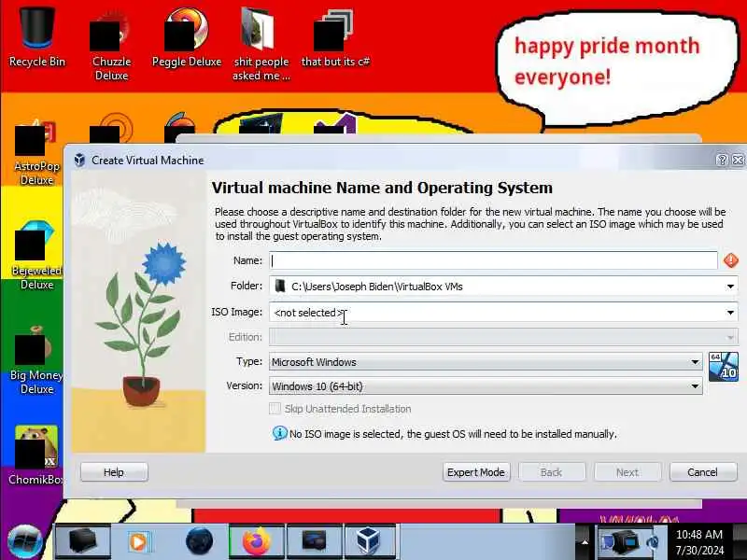
Task: Click the Windows 10 64-bit OS type icon
Action: pos(723,367)
